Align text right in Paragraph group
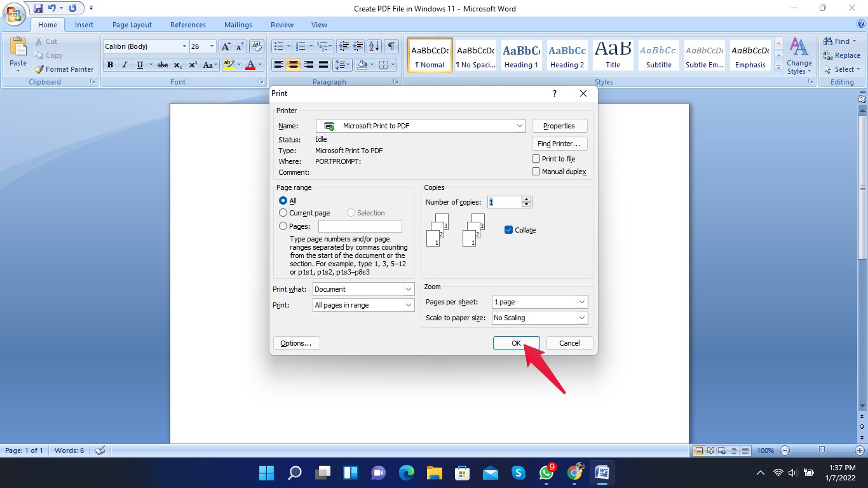Viewport: 868px width, 488px height. [308, 65]
